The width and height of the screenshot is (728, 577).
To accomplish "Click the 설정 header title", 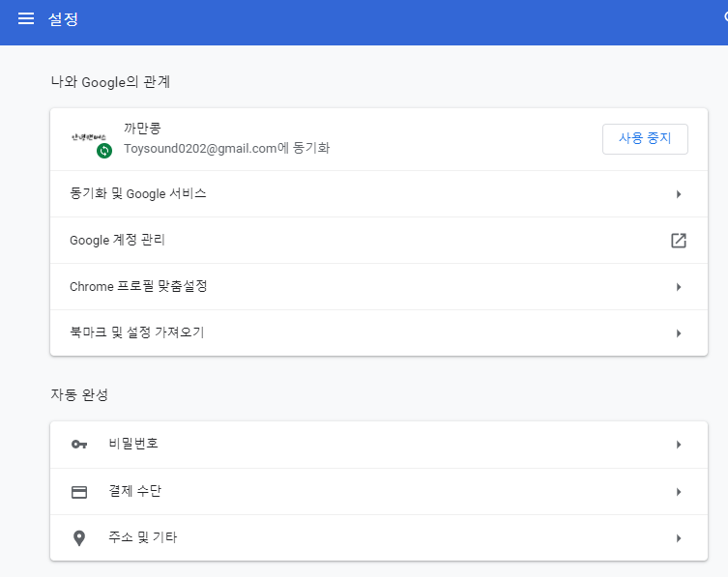I will pos(63,19).
